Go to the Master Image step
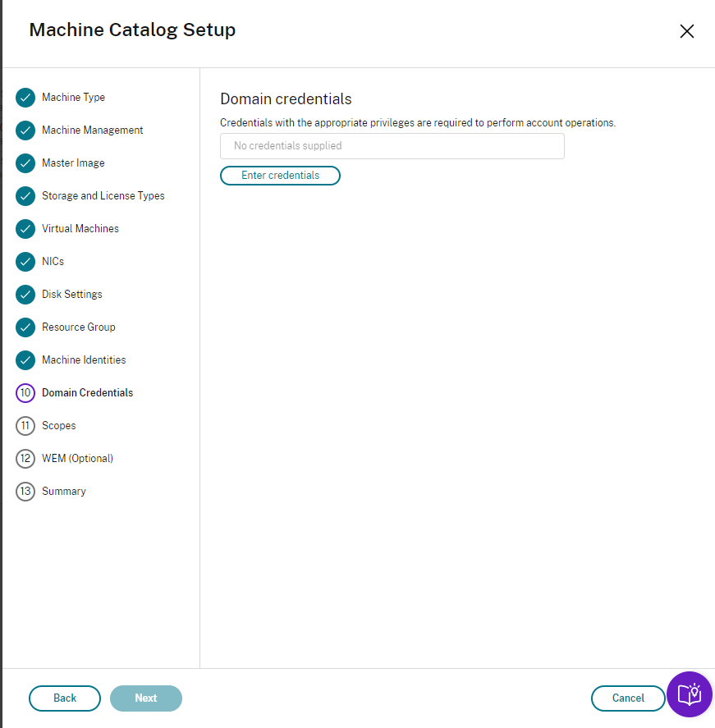This screenshot has width=715, height=728. click(73, 163)
